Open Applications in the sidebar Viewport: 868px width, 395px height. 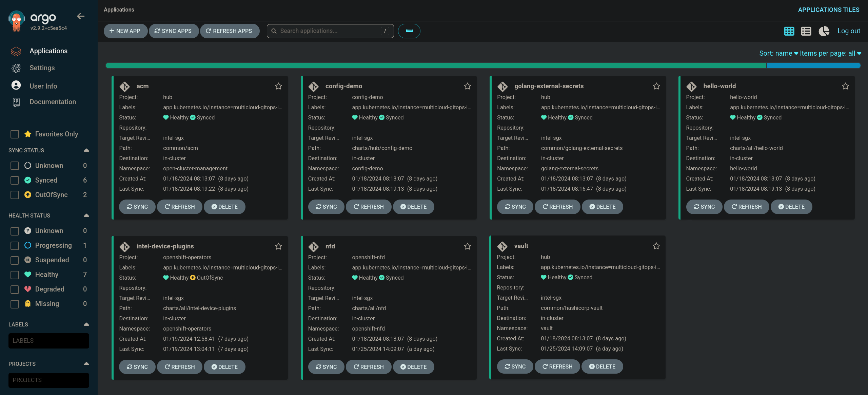click(48, 51)
